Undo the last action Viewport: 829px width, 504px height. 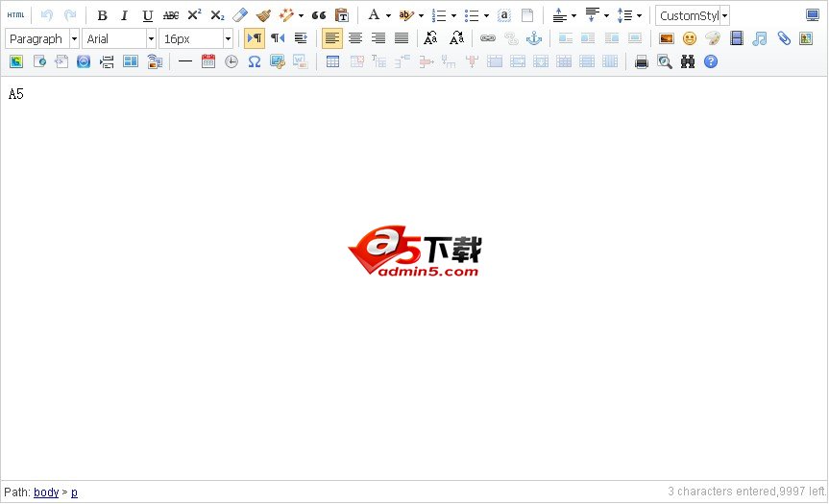click(x=46, y=15)
